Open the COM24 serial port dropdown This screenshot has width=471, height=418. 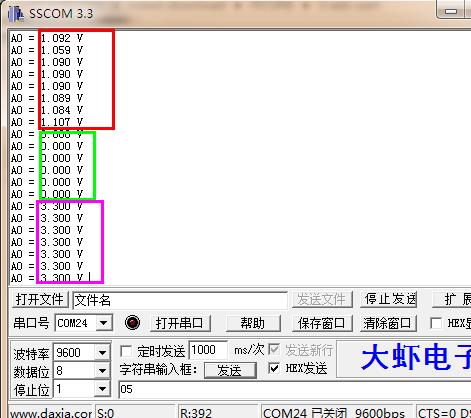coord(104,323)
